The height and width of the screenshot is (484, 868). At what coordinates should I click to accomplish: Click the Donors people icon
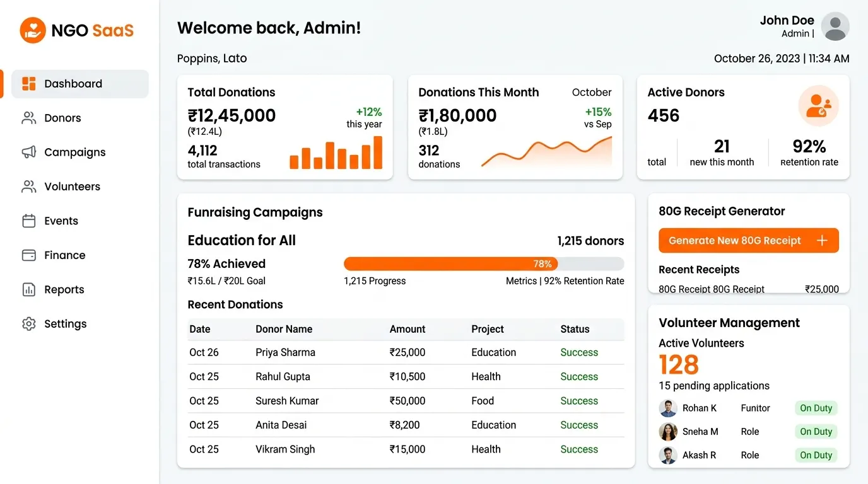click(29, 118)
